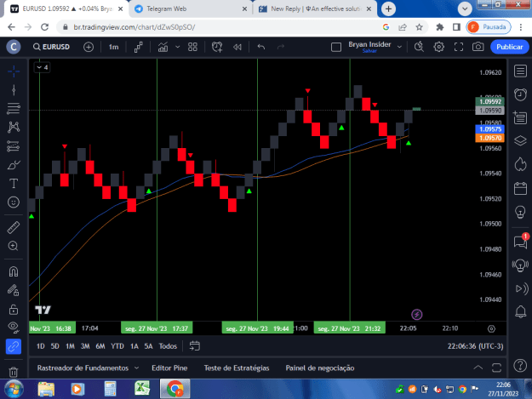Open the ideas lightbulb panel
Viewport: 532px width, 399px height.
[x=520, y=212]
